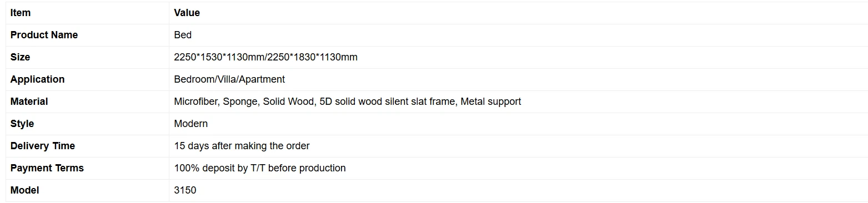Click the Metal support text in Material row
The height and width of the screenshot is (203, 868).
click(x=491, y=101)
